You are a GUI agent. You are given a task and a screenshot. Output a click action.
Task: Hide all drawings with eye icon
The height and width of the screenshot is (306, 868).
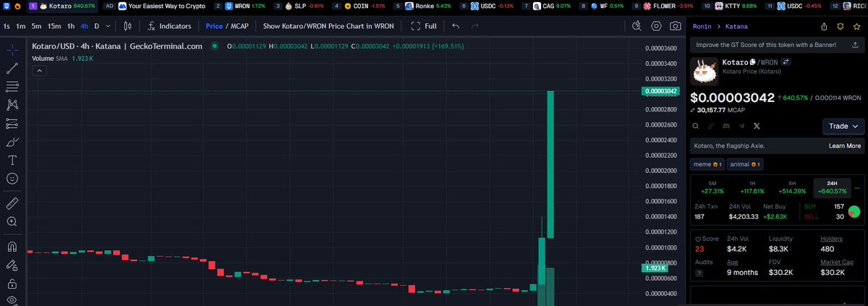click(12, 299)
